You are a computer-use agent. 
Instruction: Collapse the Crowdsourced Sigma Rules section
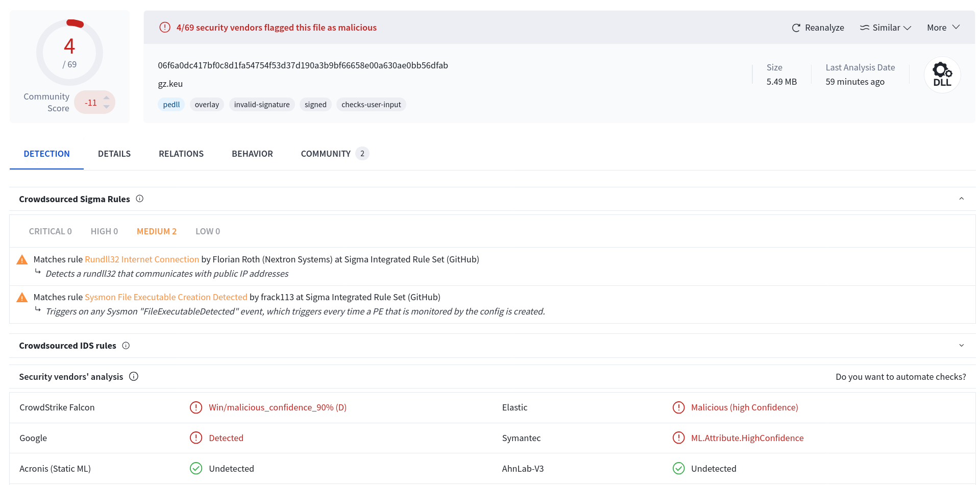[962, 199]
